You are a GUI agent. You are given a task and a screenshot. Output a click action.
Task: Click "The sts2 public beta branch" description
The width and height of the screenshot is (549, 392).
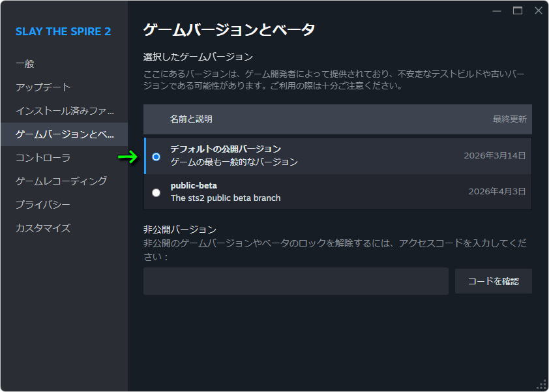click(x=226, y=198)
